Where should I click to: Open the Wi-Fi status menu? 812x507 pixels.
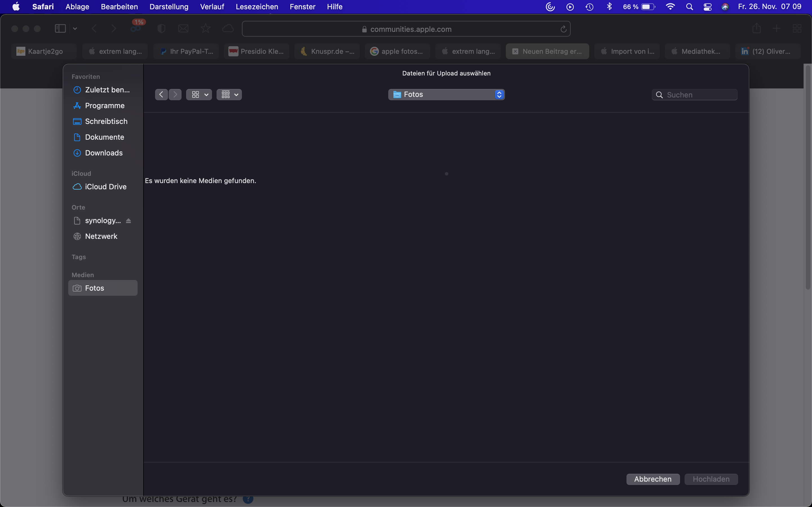(670, 7)
